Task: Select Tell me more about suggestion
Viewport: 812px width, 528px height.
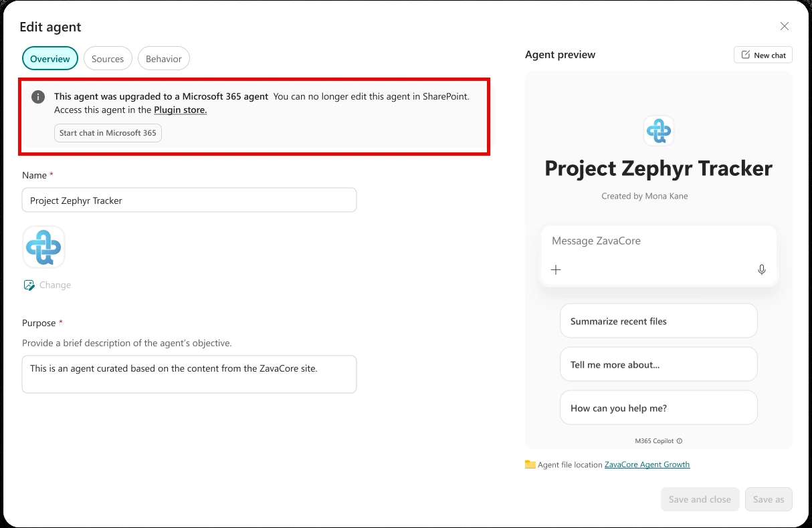Action: 659,364
